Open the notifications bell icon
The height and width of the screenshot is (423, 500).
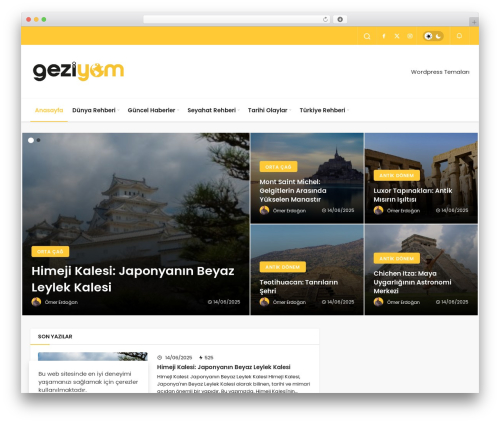tap(459, 36)
